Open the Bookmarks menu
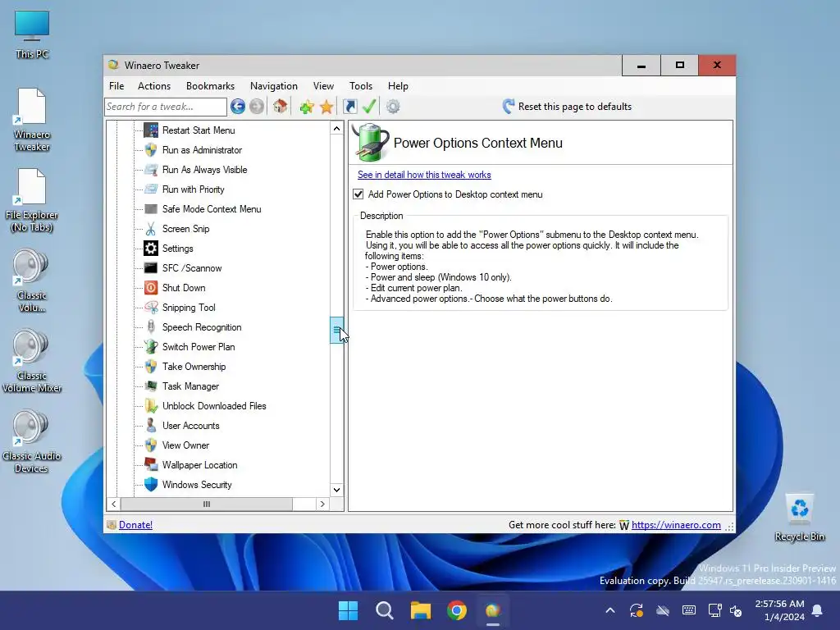This screenshot has width=840, height=630. point(211,86)
